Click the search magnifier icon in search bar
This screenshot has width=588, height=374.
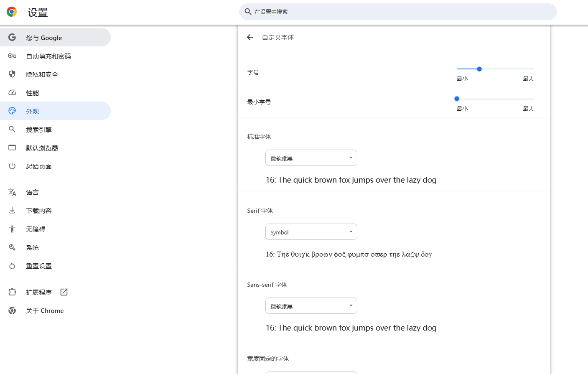248,12
